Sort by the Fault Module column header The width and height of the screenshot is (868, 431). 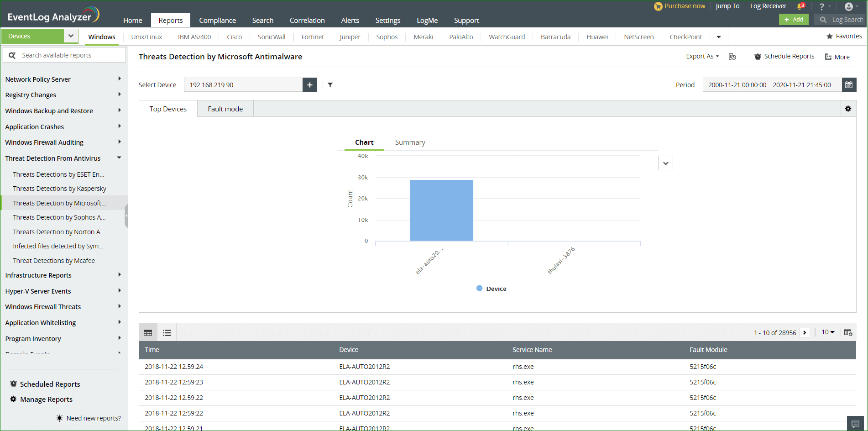click(x=708, y=350)
